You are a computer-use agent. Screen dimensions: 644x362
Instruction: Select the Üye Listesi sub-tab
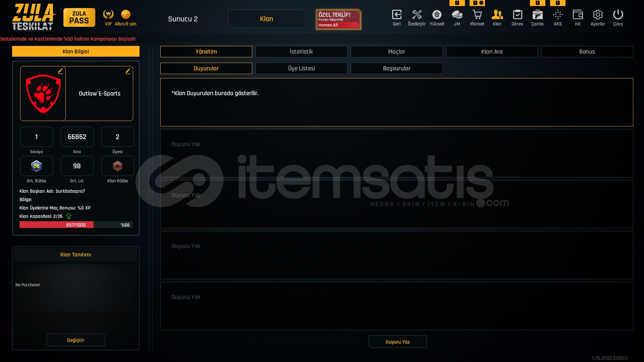pos(302,68)
